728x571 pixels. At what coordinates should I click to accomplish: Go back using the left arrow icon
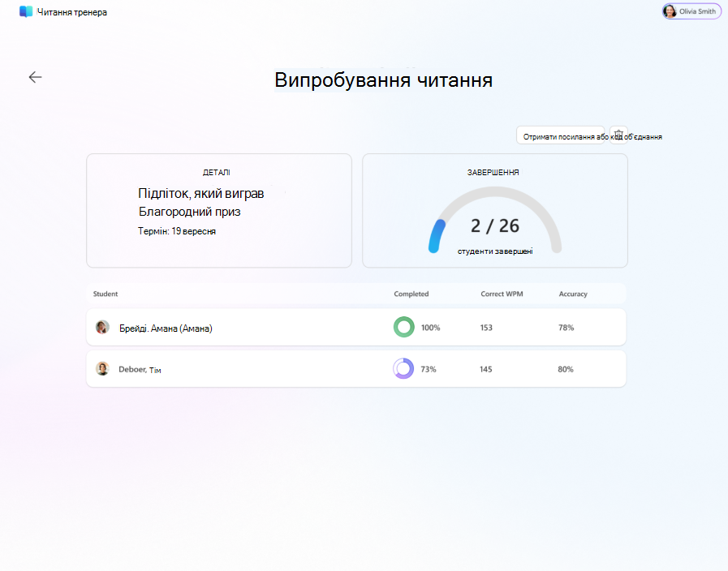tap(35, 77)
